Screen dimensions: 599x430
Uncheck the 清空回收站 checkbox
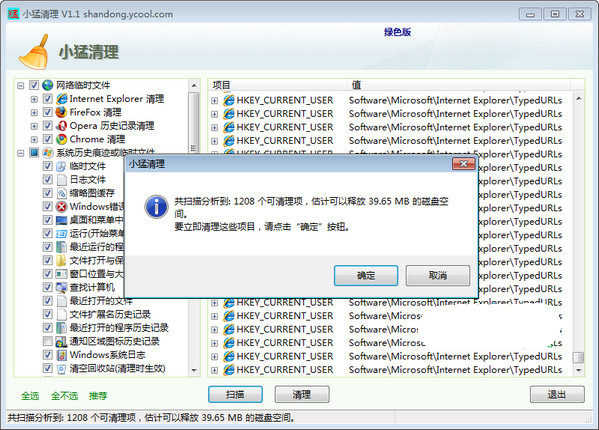pos(47,368)
